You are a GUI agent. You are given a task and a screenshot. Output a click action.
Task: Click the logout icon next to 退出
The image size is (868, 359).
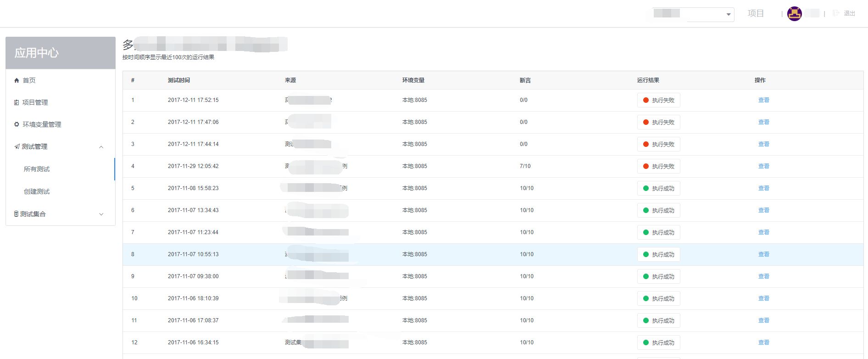coord(836,13)
